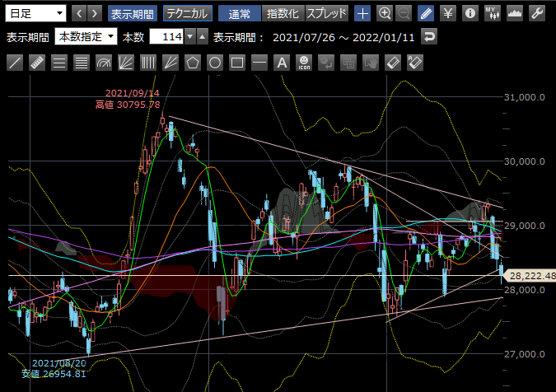Toggle the スプレッド spread mode
556x392 pixels.
click(x=327, y=13)
